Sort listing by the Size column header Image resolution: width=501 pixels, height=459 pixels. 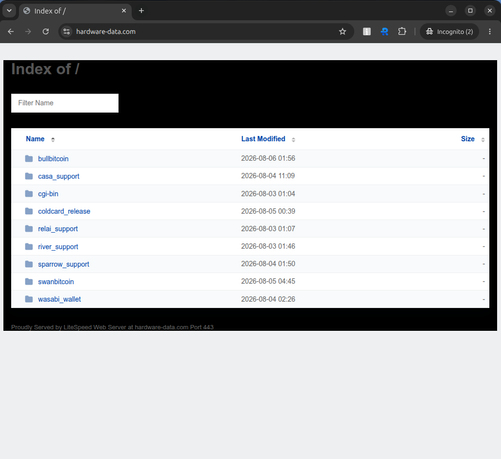[468, 139]
